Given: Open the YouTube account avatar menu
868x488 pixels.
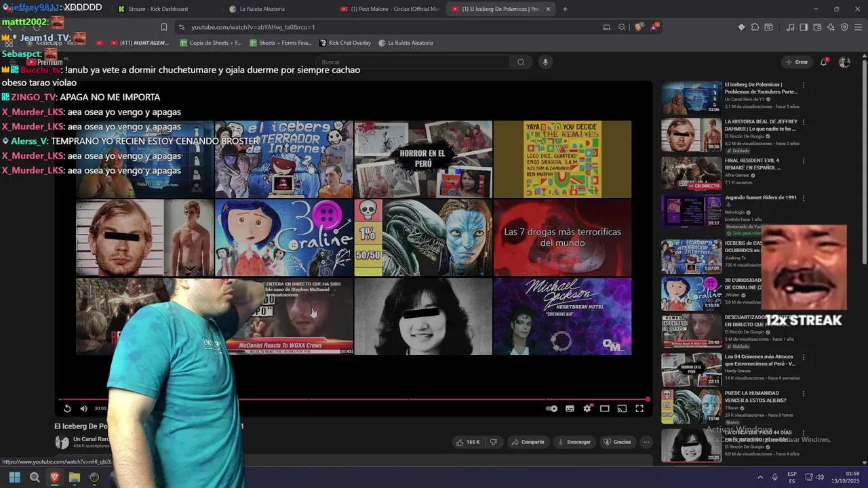Looking at the screenshot, I should coord(844,62).
